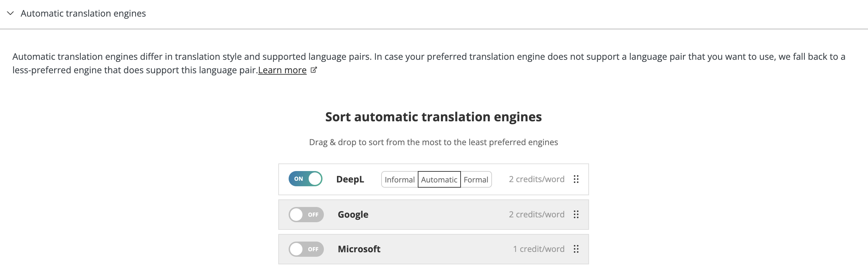Collapse the Automatic translation engines section
Screen dimensions: 868x273
[x=10, y=13]
